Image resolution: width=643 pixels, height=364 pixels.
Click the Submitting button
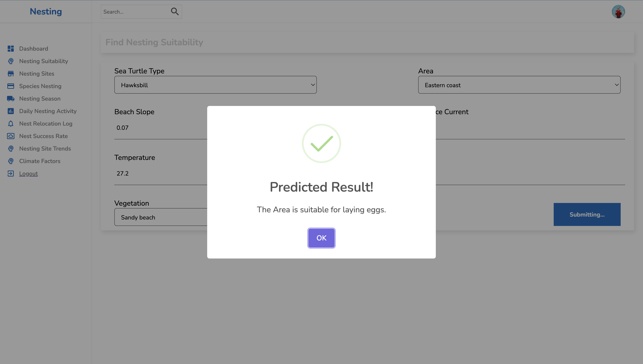point(587,214)
